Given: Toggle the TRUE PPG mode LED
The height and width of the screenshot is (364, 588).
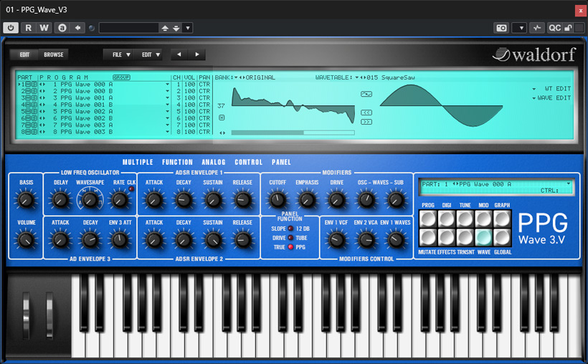Looking at the screenshot, I should [293, 246].
